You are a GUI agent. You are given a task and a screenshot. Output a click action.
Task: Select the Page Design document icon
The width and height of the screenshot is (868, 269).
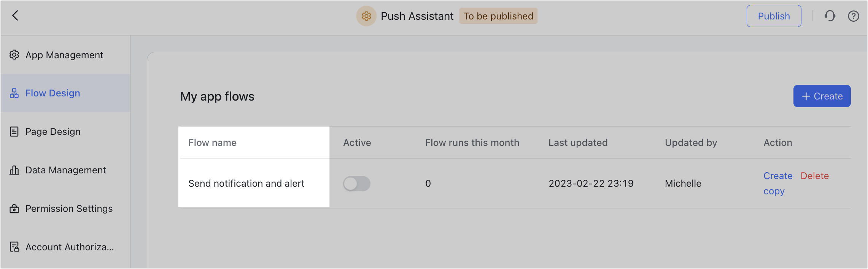(14, 131)
